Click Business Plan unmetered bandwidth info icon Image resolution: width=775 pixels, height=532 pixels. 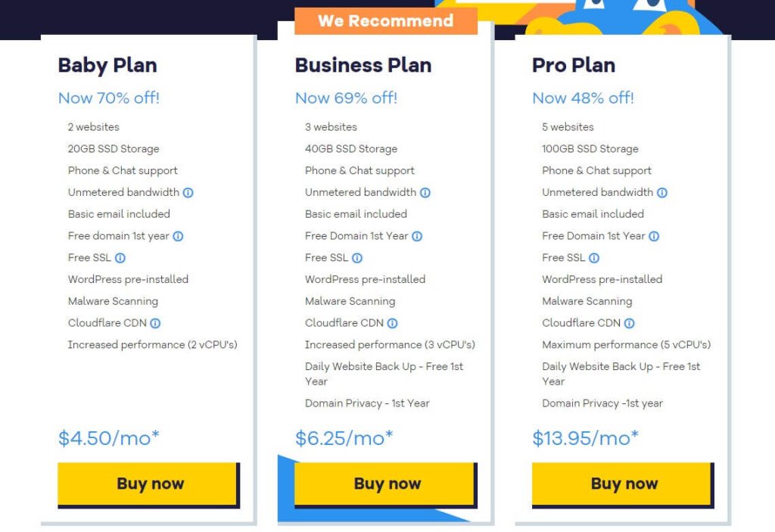coord(425,192)
